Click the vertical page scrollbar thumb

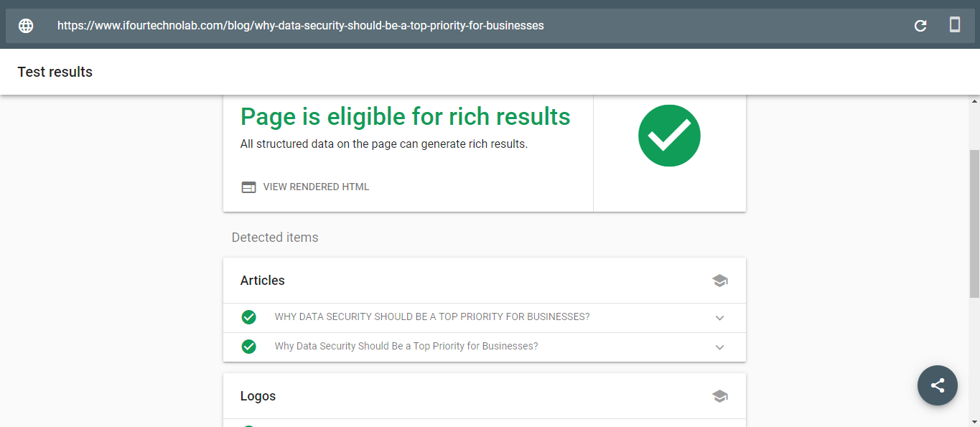tap(974, 224)
